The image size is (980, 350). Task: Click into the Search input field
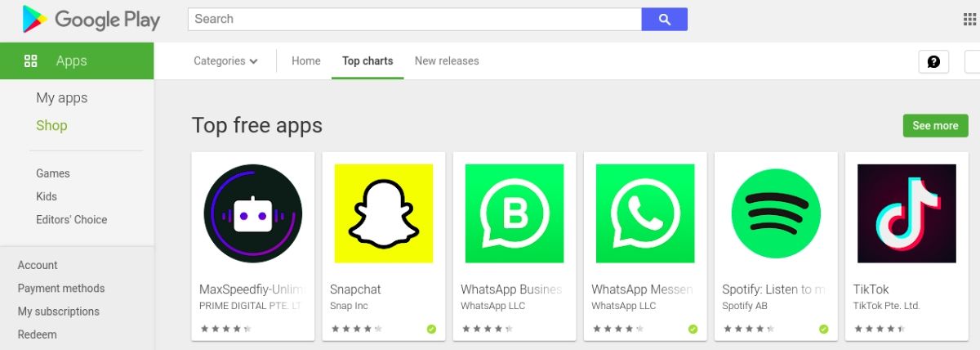[415, 20]
